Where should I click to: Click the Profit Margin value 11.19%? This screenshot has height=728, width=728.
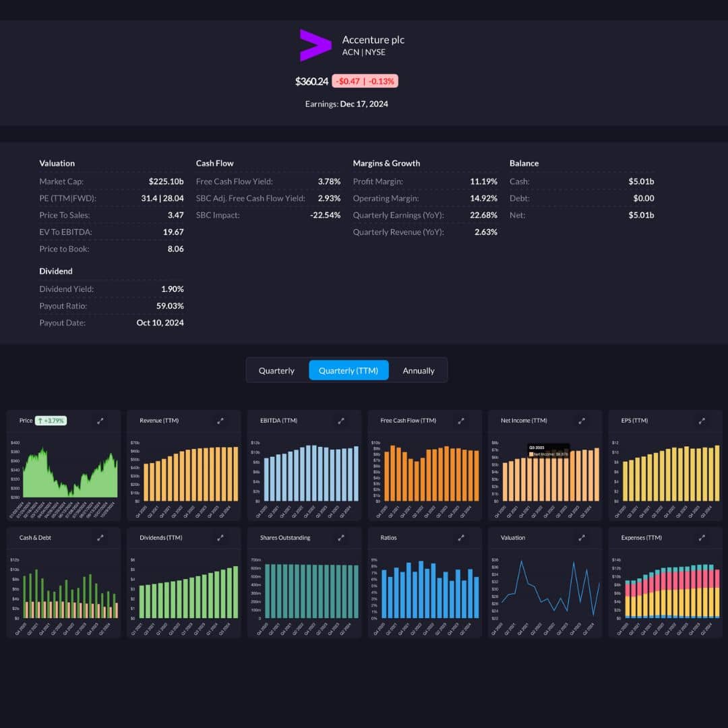(484, 181)
